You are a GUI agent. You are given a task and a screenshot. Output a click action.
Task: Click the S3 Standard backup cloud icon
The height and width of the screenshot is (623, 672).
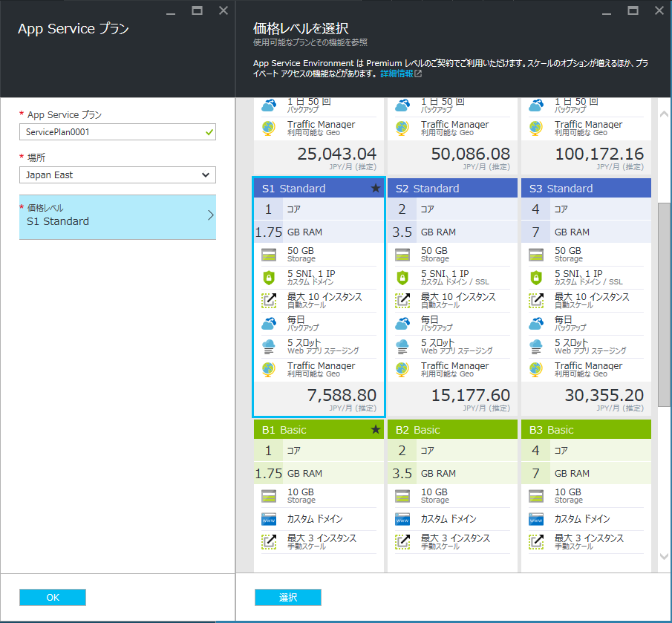(x=536, y=324)
